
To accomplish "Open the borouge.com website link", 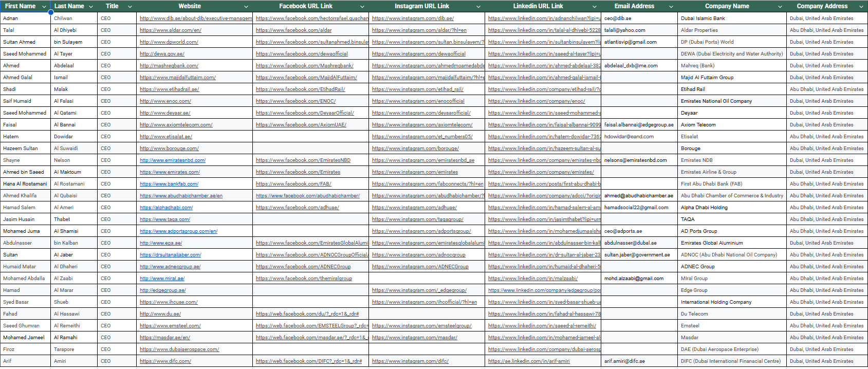I will tap(169, 149).
